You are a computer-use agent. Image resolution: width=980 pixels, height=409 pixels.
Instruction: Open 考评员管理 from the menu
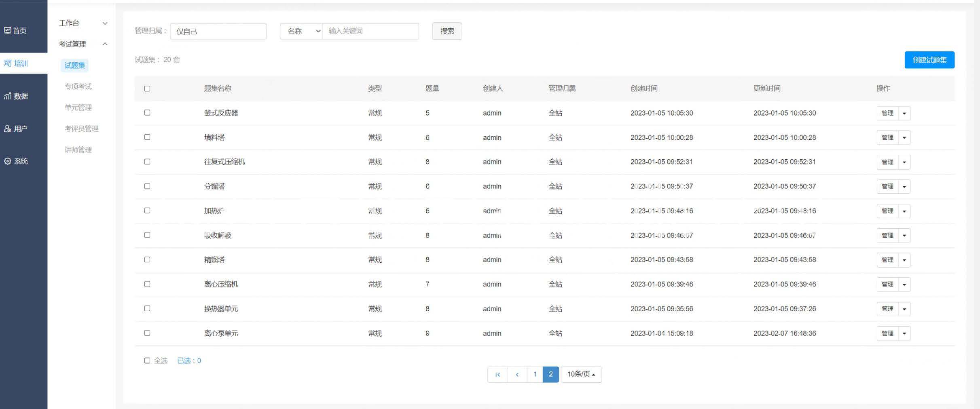point(82,129)
